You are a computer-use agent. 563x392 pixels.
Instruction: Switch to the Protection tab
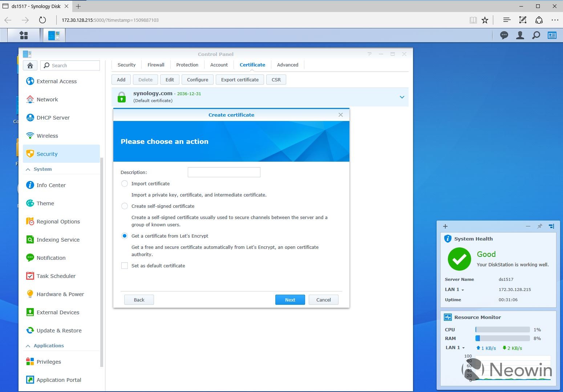click(x=187, y=65)
